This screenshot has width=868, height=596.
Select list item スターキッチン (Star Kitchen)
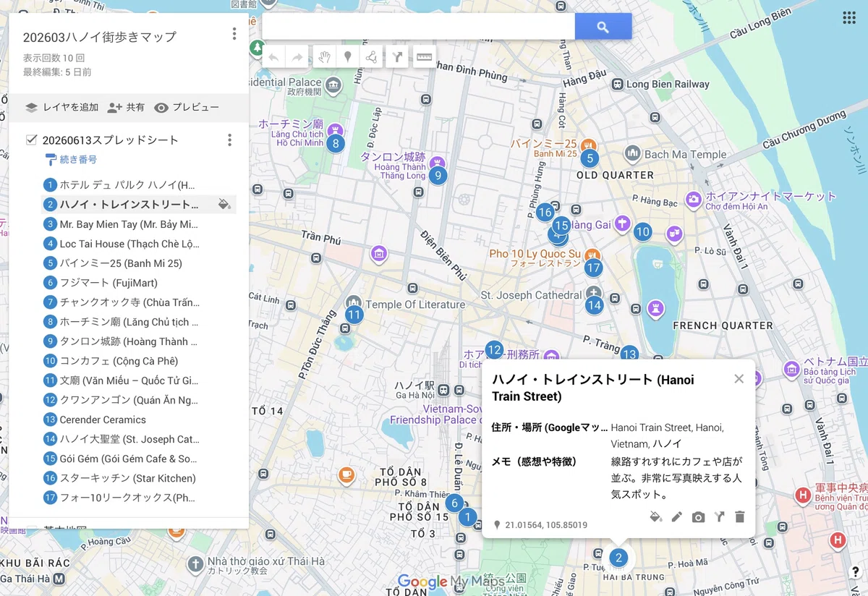pos(140,478)
